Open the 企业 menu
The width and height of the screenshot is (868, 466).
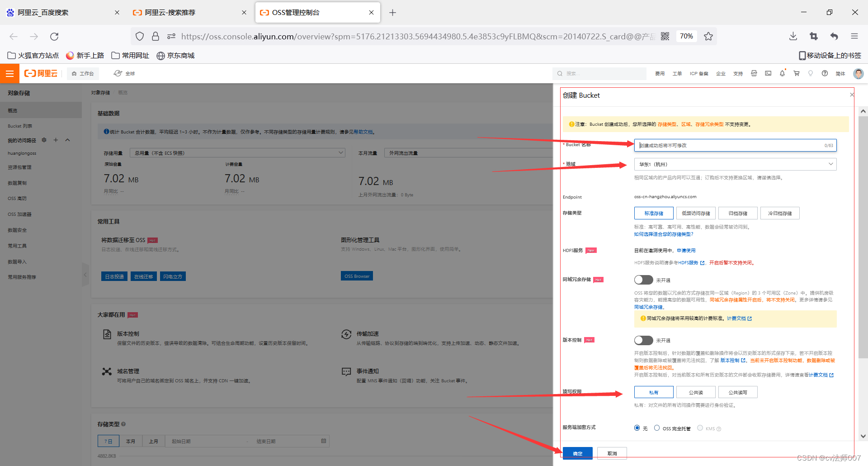coord(721,73)
